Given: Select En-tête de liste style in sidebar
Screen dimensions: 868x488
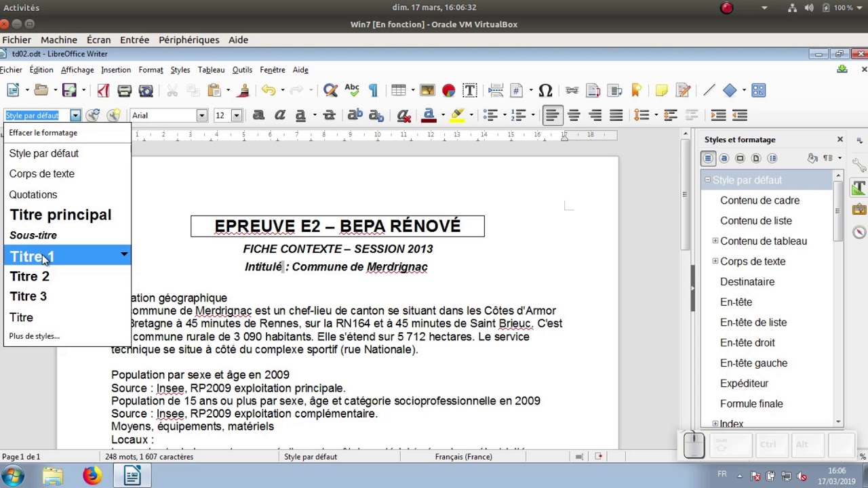Looking at the screenshot, I should tap(753, 323).
